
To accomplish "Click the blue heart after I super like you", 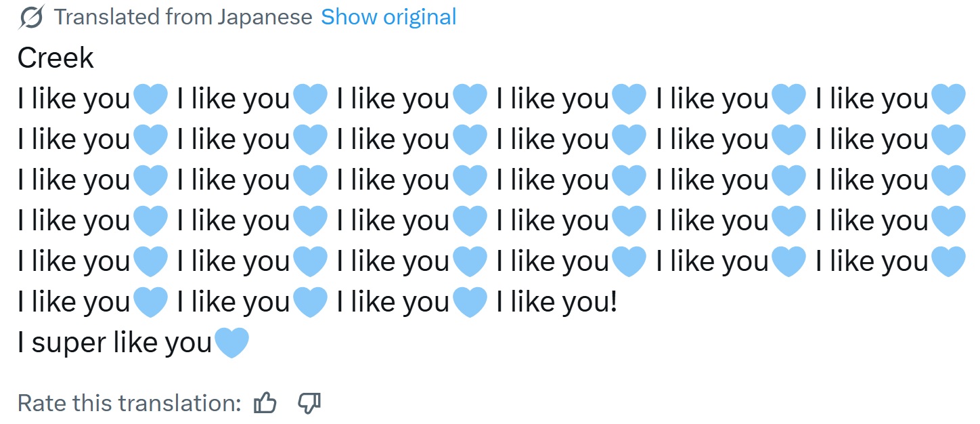I will click(x=231, y=343).
